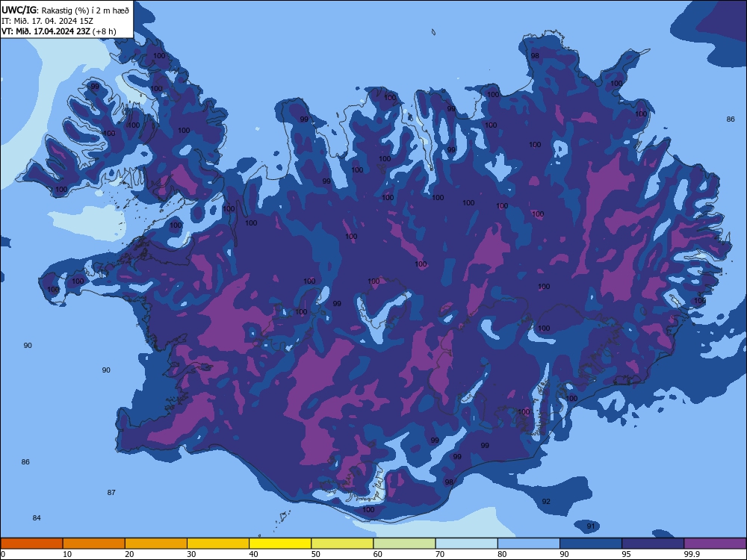Click the '95' legend tick label
The image size is (747, 560).
coord(626,554)
